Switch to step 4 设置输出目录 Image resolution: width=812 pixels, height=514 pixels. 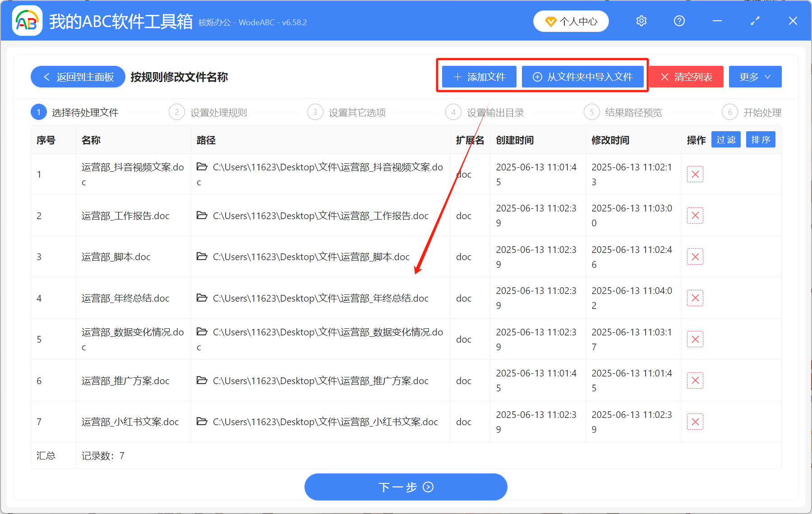tap(494, 112)
